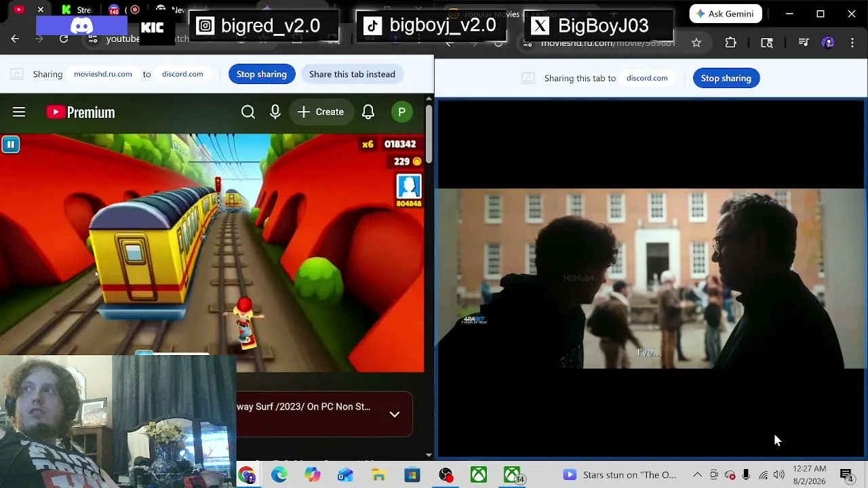The width and height of the screenshot is (868, 488).
Task: Open YouTube search
Action: 248,112
